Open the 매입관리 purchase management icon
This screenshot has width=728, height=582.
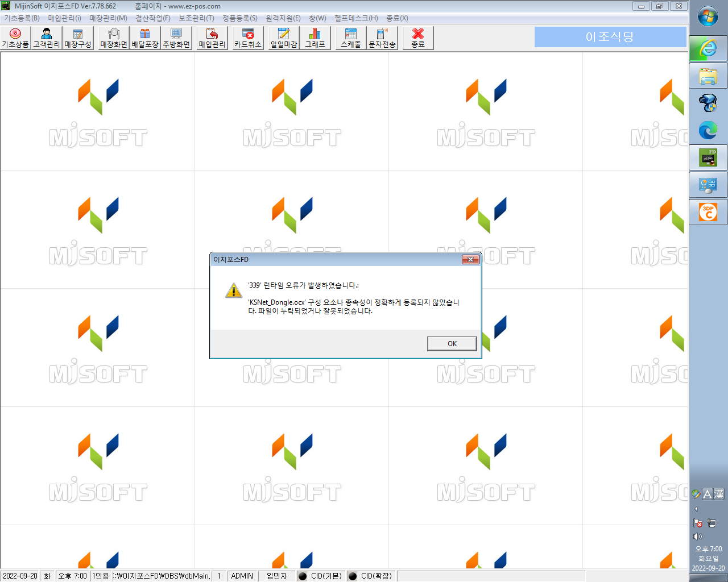point(212,38)
